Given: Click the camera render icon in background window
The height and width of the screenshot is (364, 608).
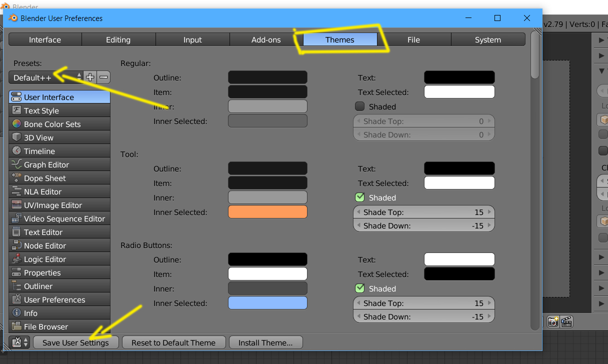Looking at the screenshot, I should click(x=552, y=321).
